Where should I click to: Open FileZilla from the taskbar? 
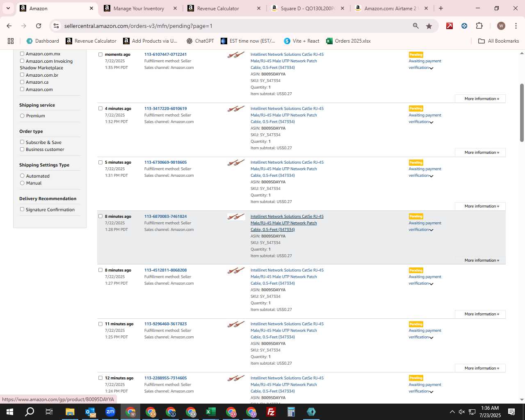[271, 412]
